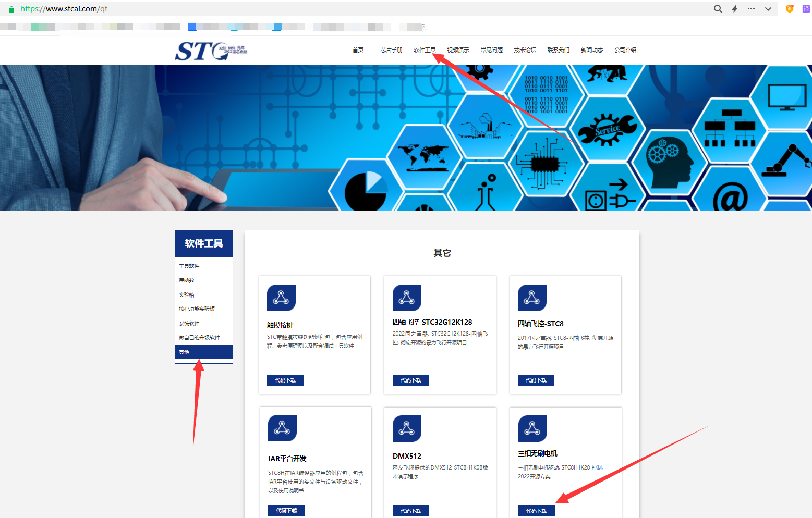Click the DMX512 card title
812x518 pixels.
[x=407, y=456]
